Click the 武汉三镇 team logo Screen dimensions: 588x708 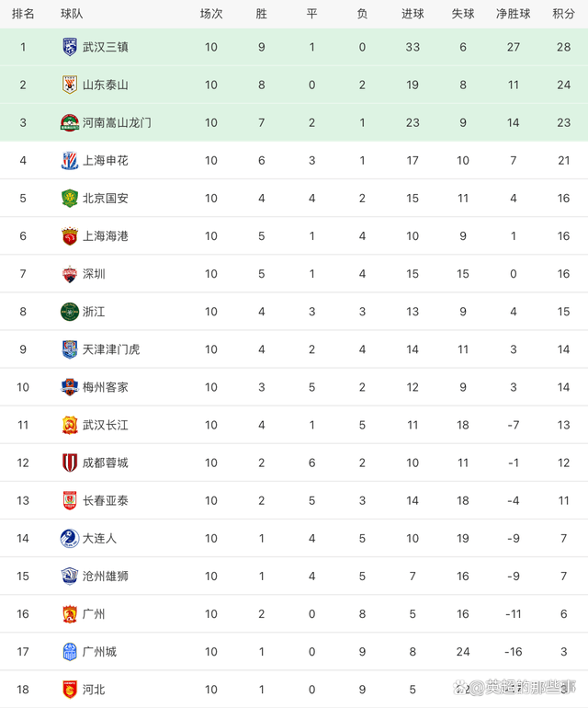tap(70, 47)
